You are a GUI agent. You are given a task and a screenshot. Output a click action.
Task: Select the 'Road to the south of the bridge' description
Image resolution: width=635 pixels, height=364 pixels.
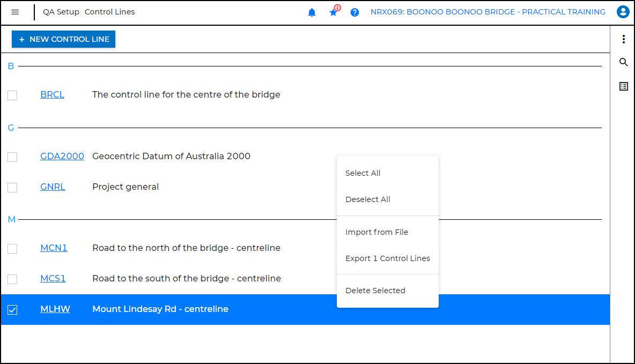pyautogui.click(x=187, y=279)
